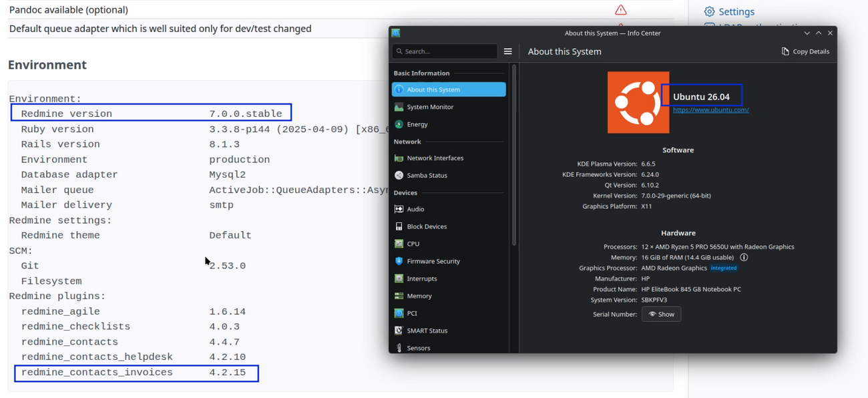The image size is (868, 398).
Task: Click the Kernel Version value 7.0.0-29-generic
Action: 676,196
